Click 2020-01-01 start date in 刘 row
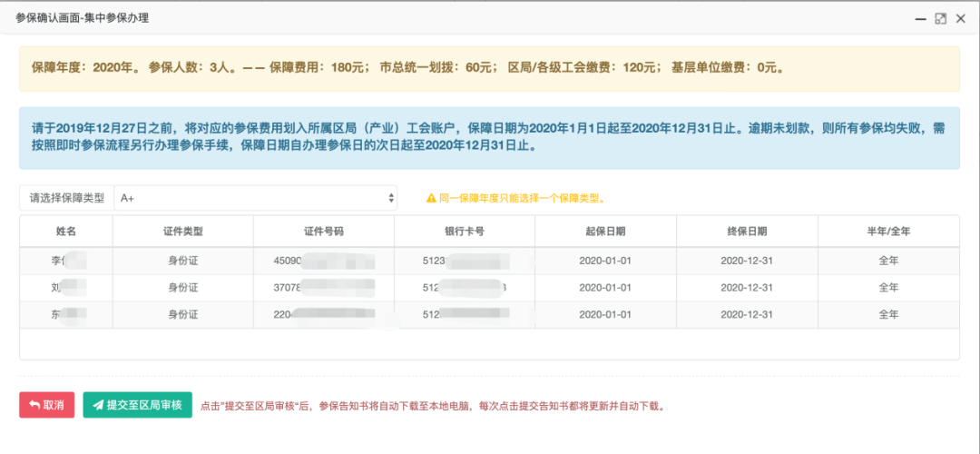 (x=605, y=288)
